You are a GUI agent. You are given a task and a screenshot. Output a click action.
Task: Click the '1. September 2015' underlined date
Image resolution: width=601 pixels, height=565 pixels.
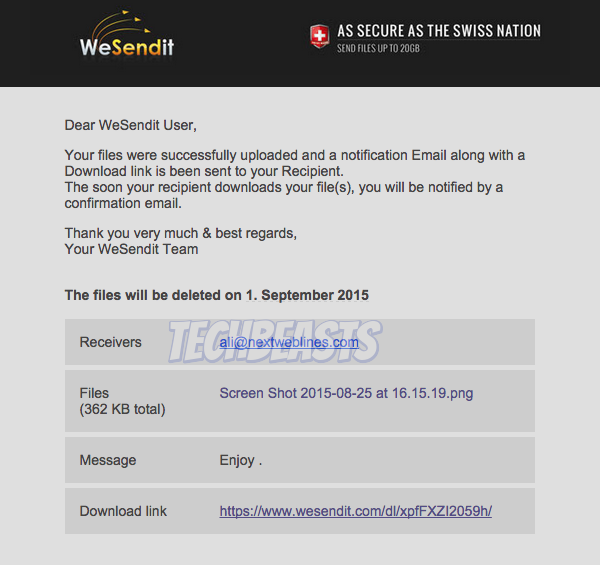307,295
